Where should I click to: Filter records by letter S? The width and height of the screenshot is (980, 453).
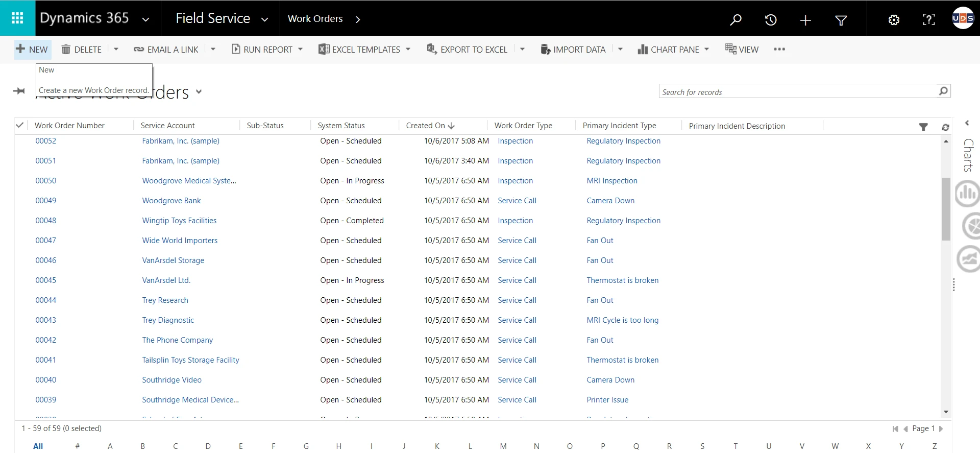(702, 446)
